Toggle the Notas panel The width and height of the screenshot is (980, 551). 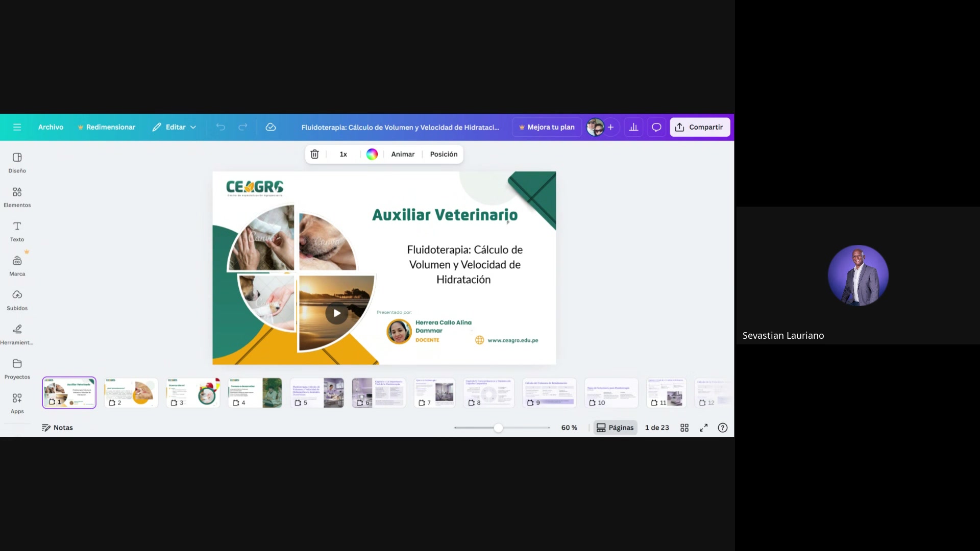[57, 428]
